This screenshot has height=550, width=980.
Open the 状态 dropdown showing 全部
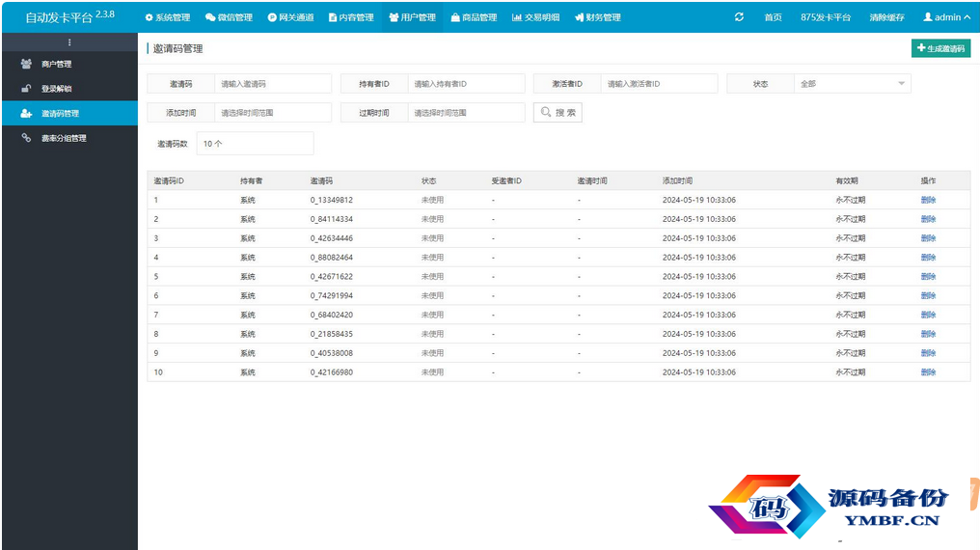853,84
